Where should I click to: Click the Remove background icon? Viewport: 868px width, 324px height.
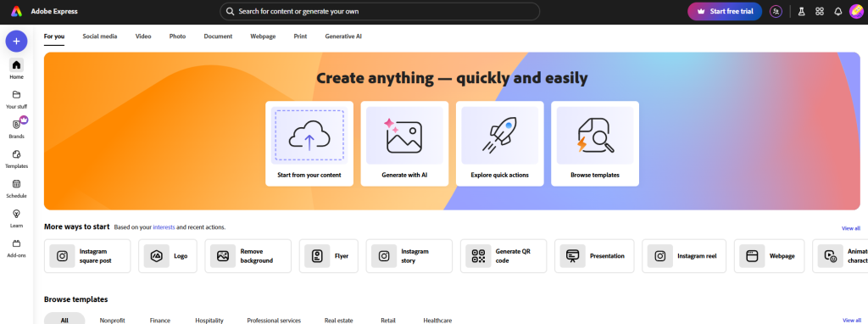click(223, 256)
